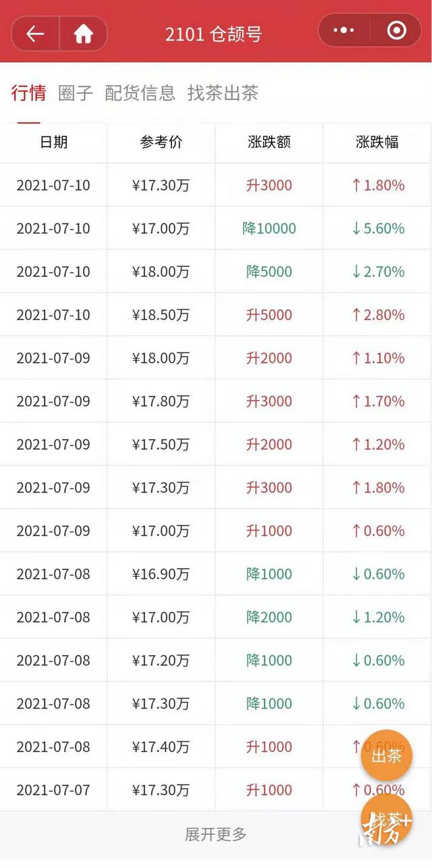
Task: Switch to the 行情 tab
Action: point(29,93)
